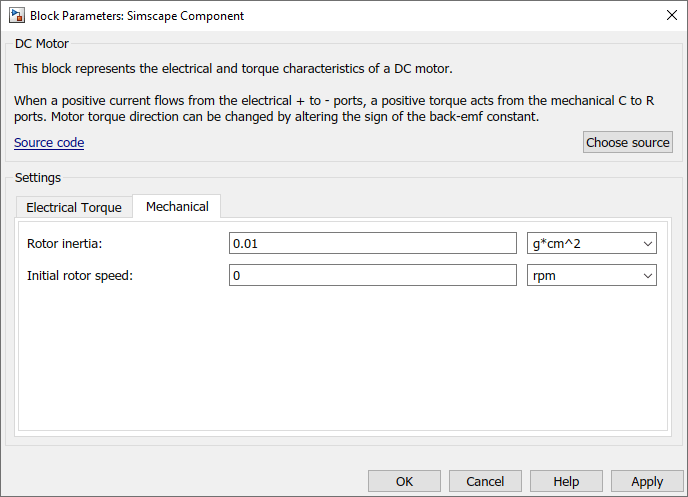
Task: Click the dialog title bar text
Action: click(137, 16)
